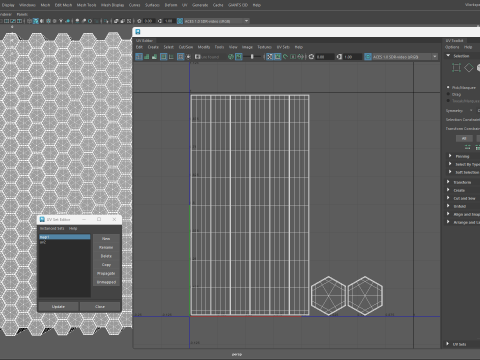Click the Close button in UV Set Editor
Viewport: 480px width, 360px height.
point(100,306)
